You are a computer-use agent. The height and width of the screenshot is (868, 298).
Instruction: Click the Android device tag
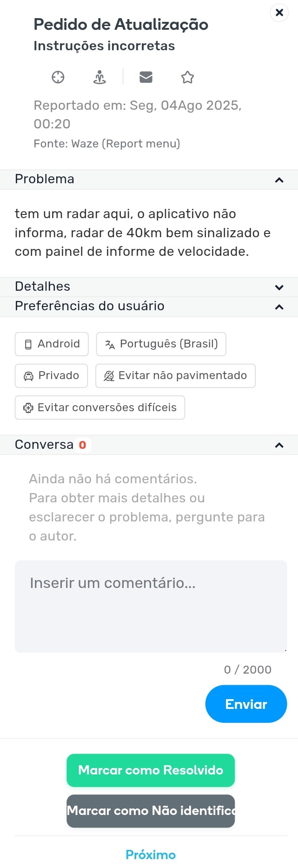pyautogui.click(x=52, y=344)
